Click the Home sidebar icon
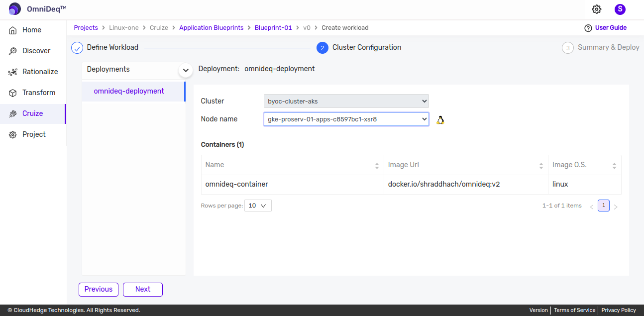 click(13, 30)
